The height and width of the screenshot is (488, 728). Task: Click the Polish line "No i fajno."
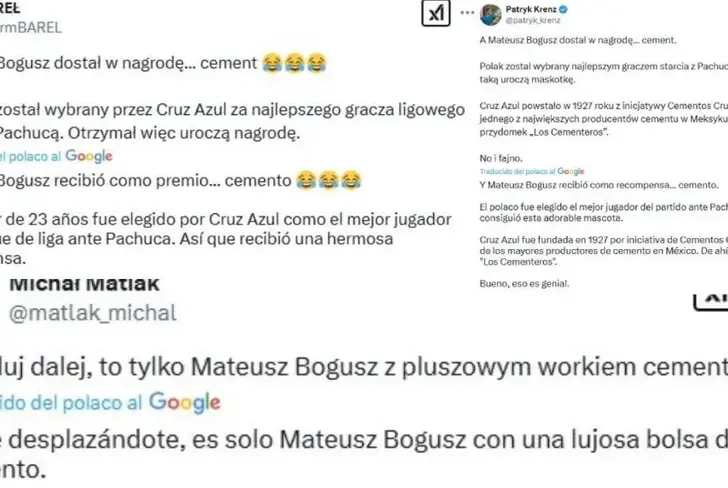coord(501,158)
